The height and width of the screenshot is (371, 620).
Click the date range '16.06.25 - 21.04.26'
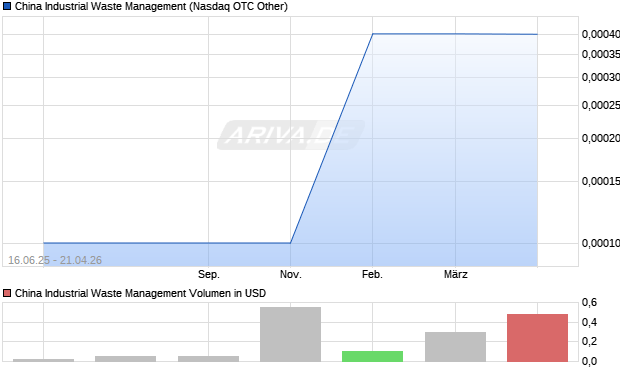(55, 260)
